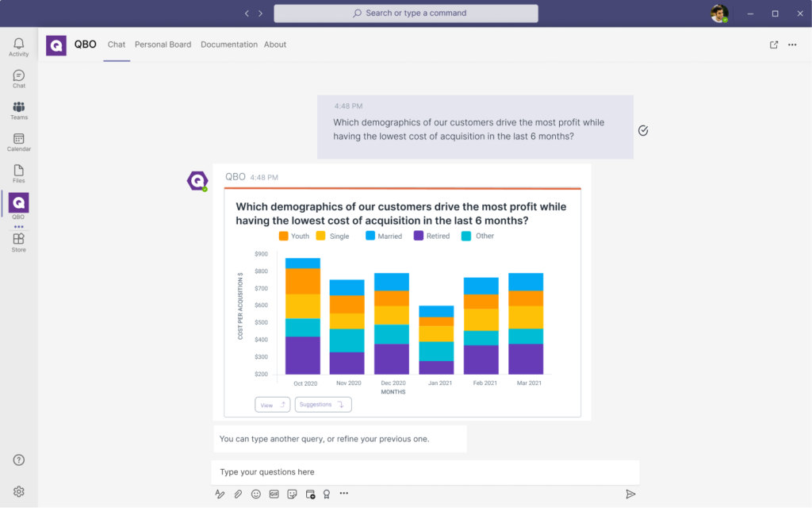Expand the View button below chart
This screenshot has width=812, height=508.
point(272,405)
